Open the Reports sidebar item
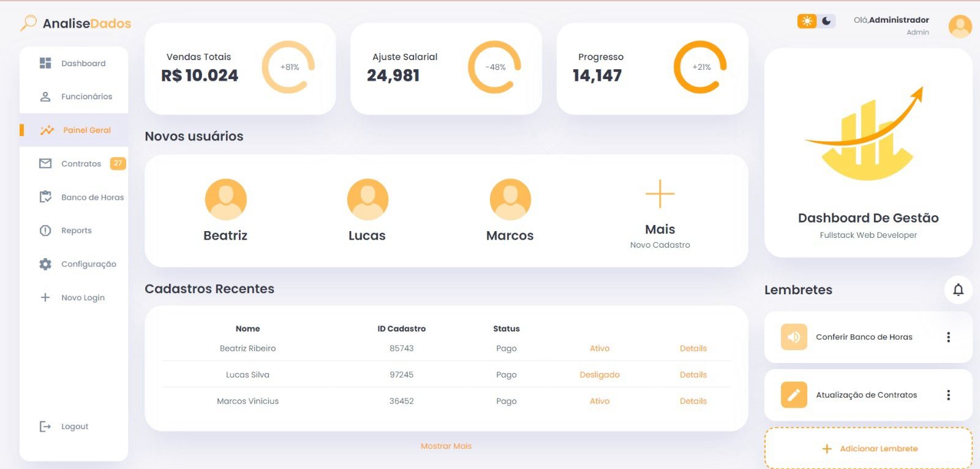Image resolution: width=980 pixels, height=469 pixels. click(73, 231)
